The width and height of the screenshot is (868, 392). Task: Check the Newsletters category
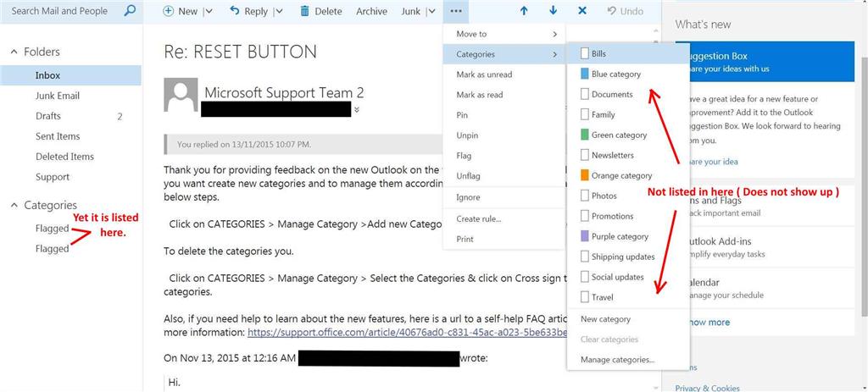coord(585,156)
